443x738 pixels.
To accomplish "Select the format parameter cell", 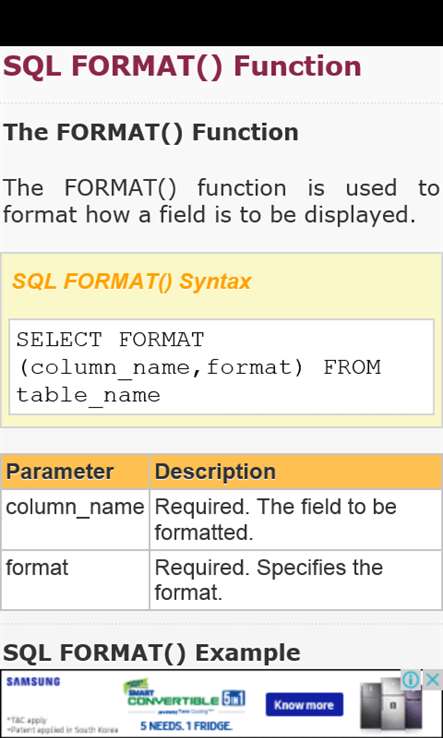I will [x=75, y=580].
